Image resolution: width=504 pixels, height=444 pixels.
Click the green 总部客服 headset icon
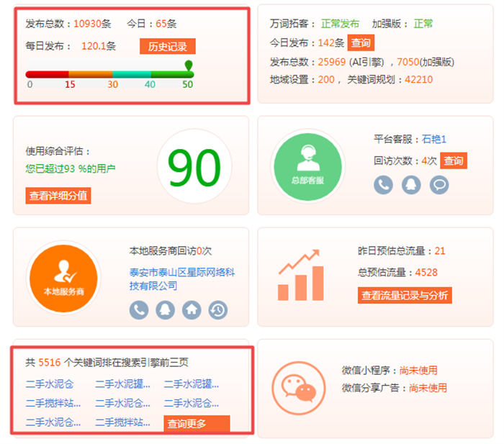[x=307, y=165]
